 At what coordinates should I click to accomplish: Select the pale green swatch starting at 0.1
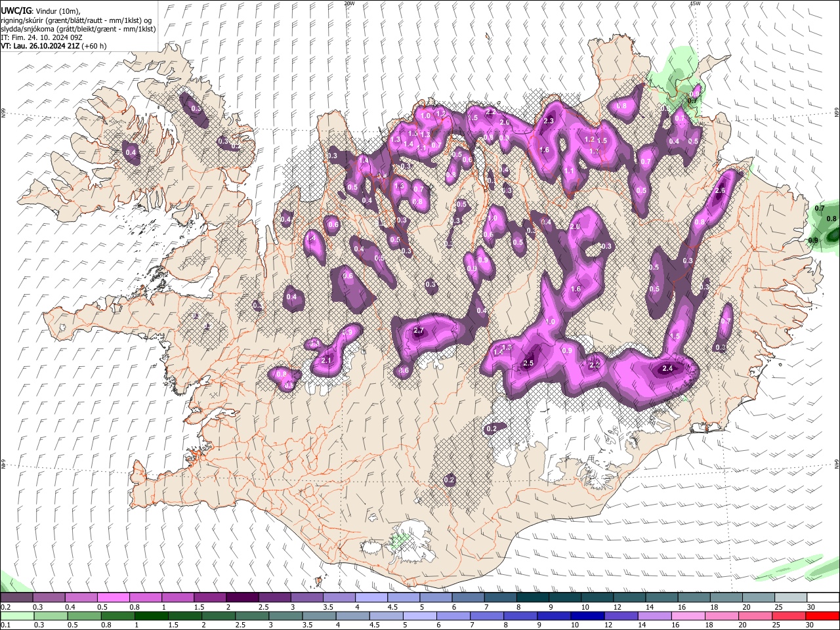click(17, 616)
